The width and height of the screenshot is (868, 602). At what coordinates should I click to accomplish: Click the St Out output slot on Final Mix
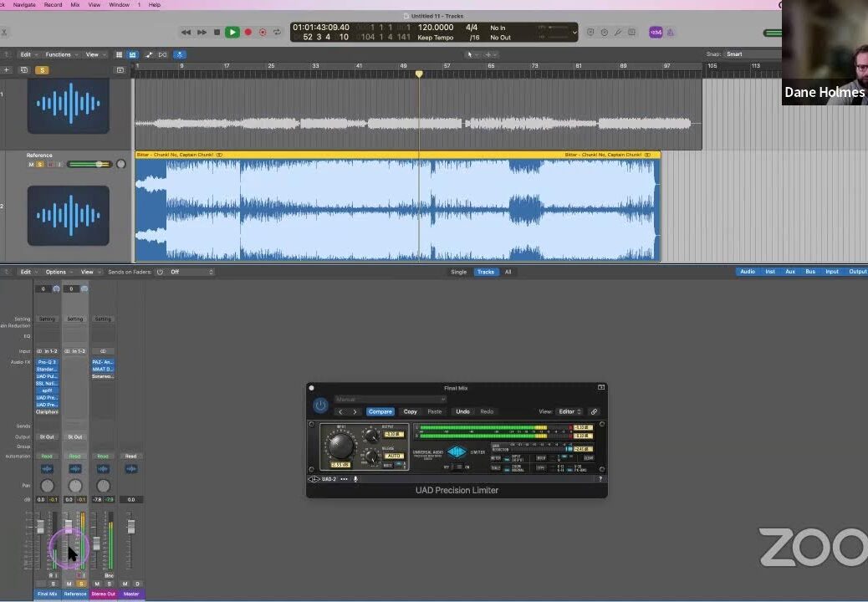click(x=47, y=437)
